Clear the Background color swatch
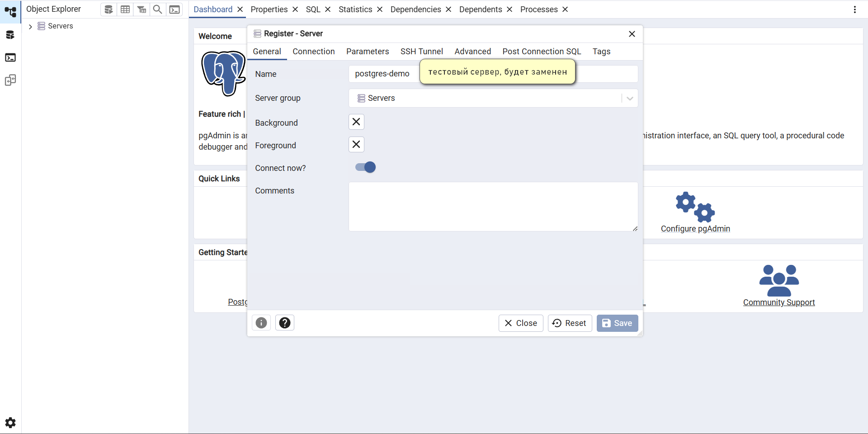The height and width of the screenshot is (434, 868). click(x=356, y=122)
